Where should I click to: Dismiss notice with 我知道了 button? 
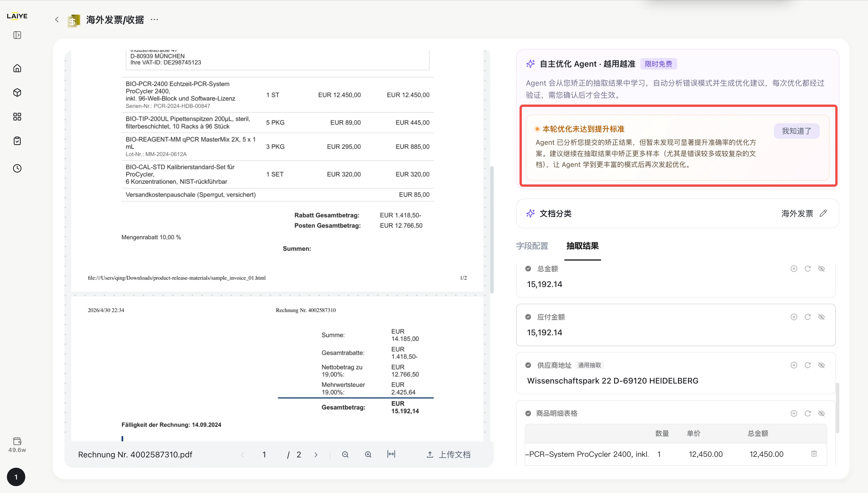pyautogui.click(x=796, y=131)
